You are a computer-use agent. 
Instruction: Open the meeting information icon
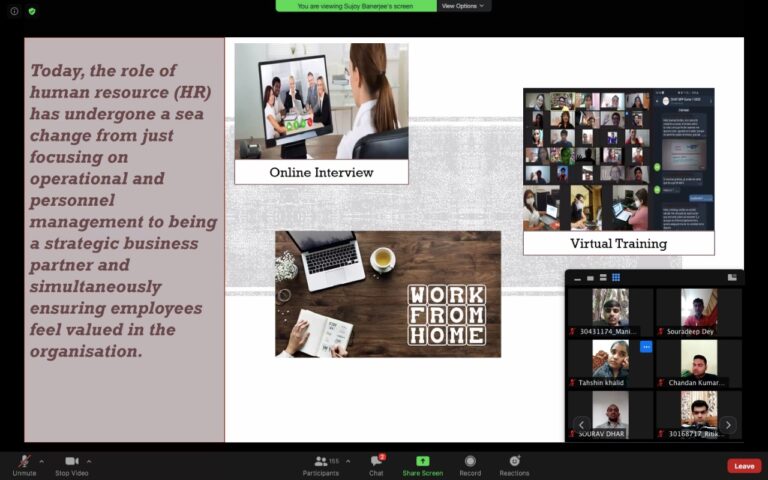(14, 11)
